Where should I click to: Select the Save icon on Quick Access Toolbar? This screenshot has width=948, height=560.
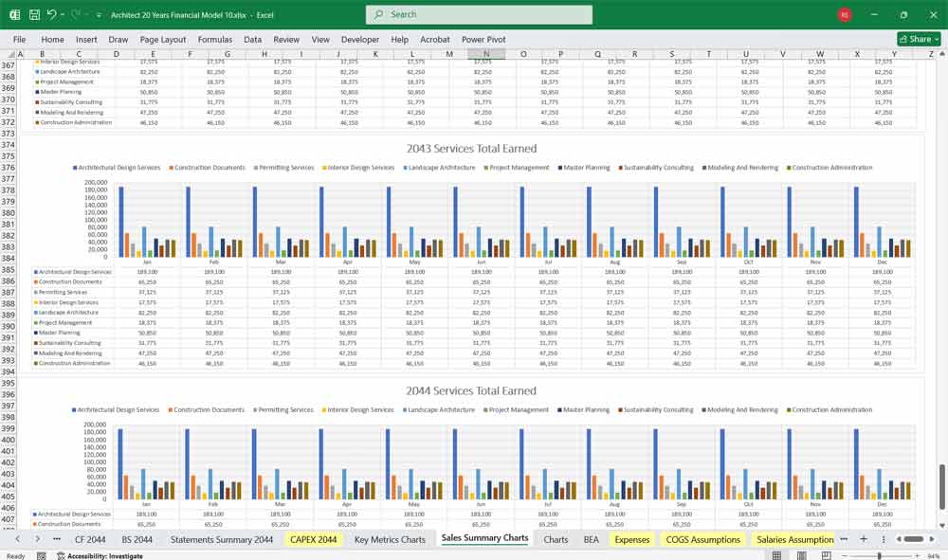click(34, 14)
